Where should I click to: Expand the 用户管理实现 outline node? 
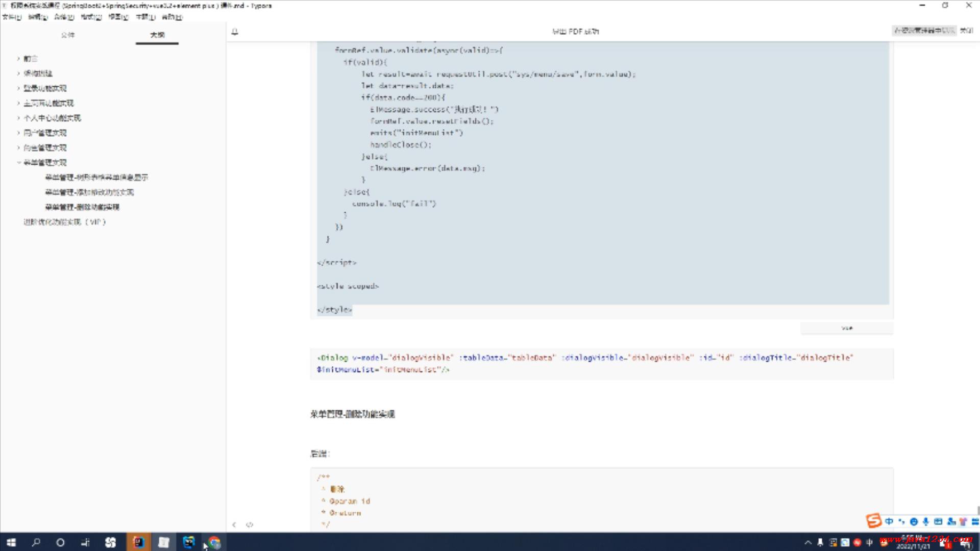(18, 133)
